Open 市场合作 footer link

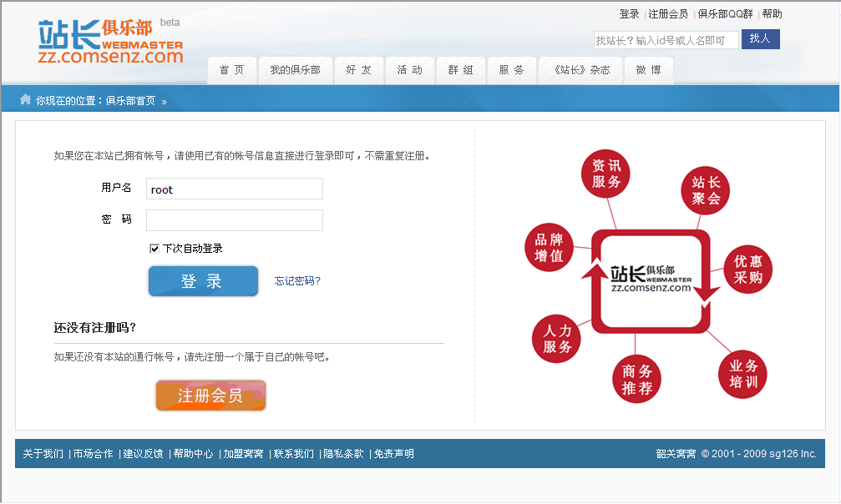(93, 454)
